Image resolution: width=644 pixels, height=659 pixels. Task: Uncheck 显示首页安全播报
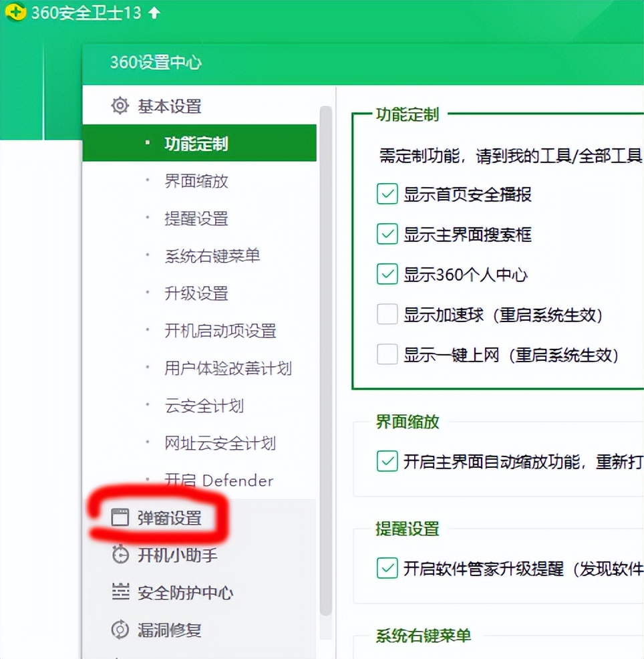tap(387, 194)
